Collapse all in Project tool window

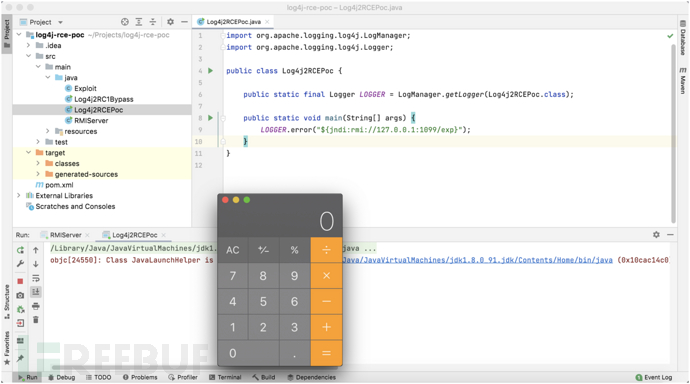(x=153, y=22)
